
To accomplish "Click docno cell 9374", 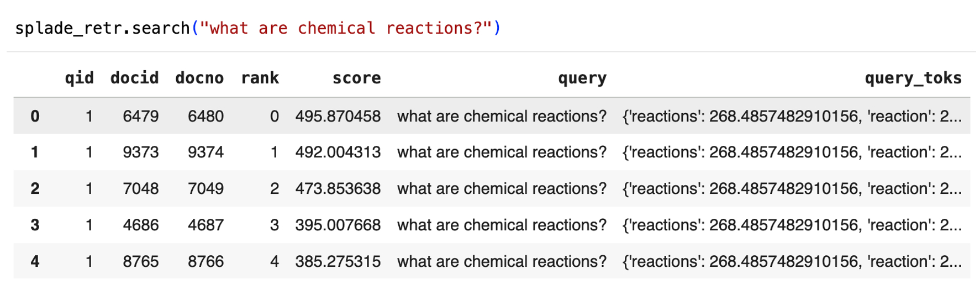I will (x=206, y=152).
